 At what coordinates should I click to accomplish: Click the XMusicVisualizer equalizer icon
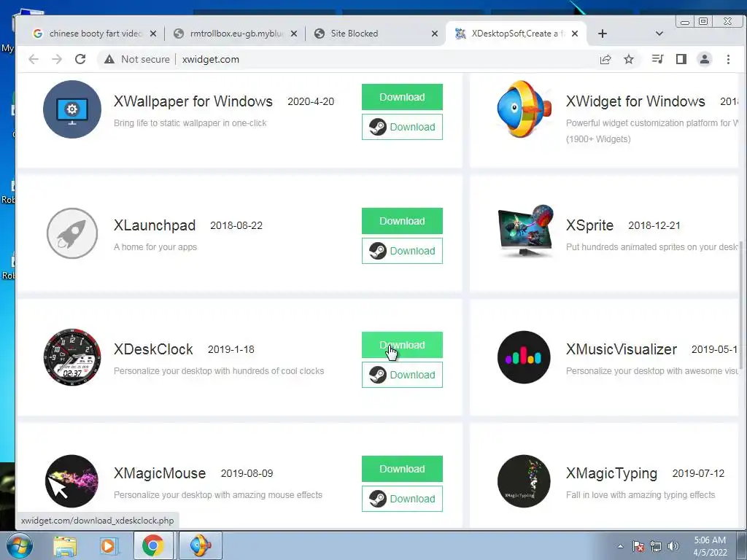(x=524, y=357)
